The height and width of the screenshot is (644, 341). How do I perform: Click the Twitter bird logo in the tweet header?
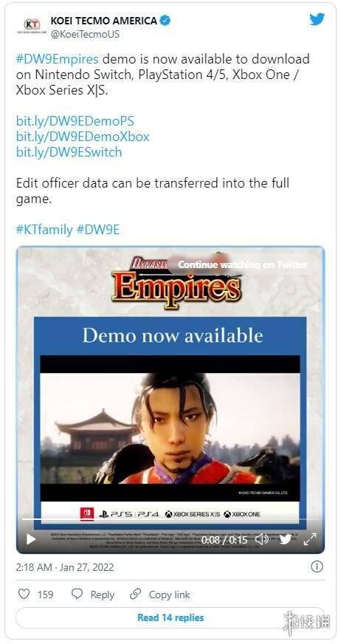(317, 19)
